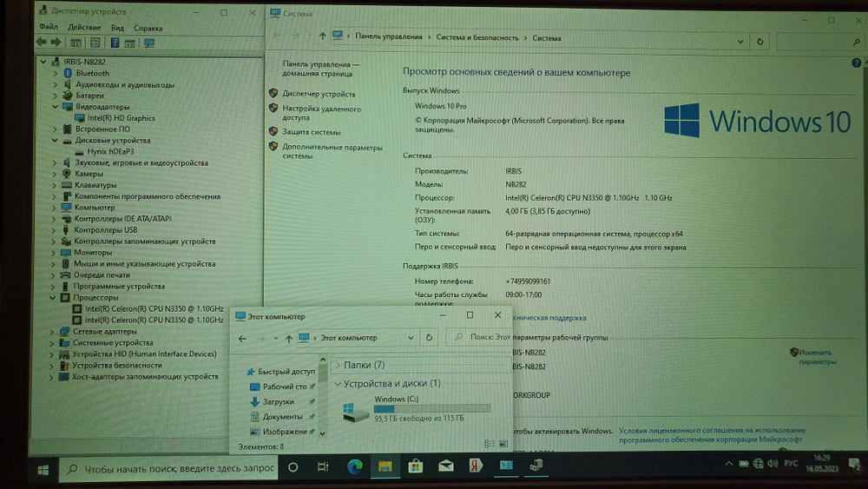Collapse the Процессоры category
Screen dimensions: 868x489
(53, 297)
